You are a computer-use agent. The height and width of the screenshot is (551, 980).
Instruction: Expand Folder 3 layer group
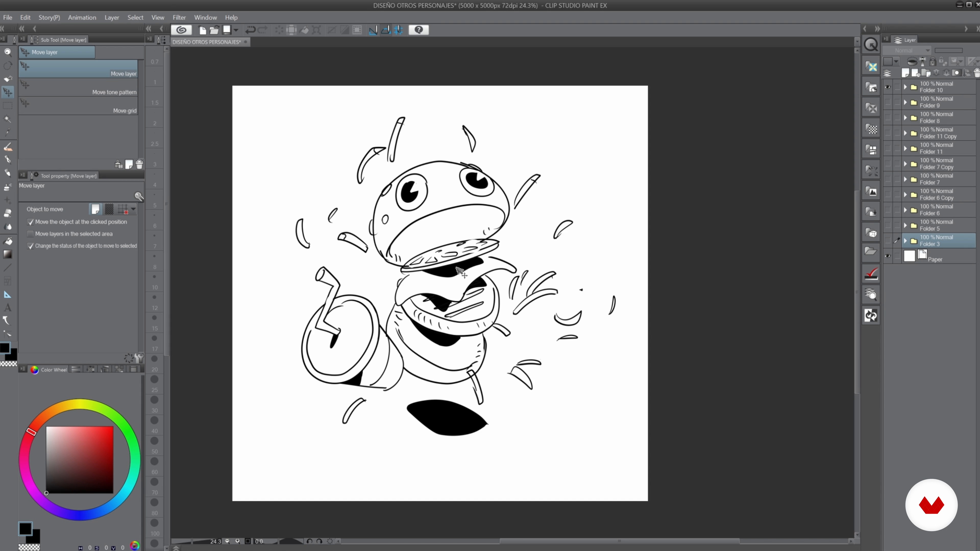click(x=905, y=241)
